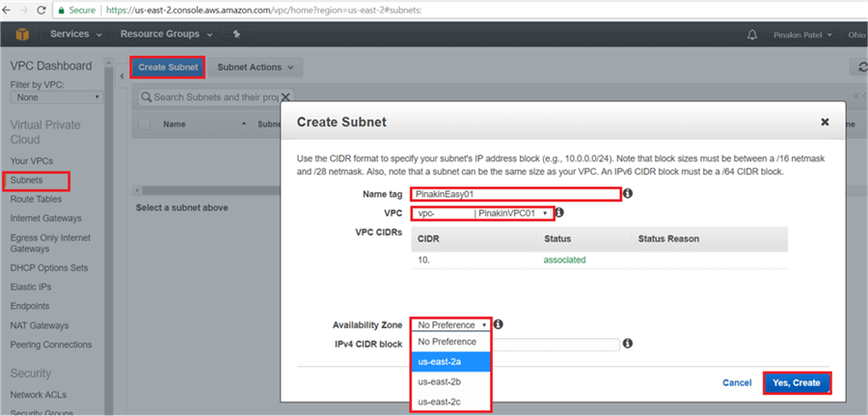Select us-east-2c availability zone
Screen dimensions: 868x416
click(x=450, y=402)
